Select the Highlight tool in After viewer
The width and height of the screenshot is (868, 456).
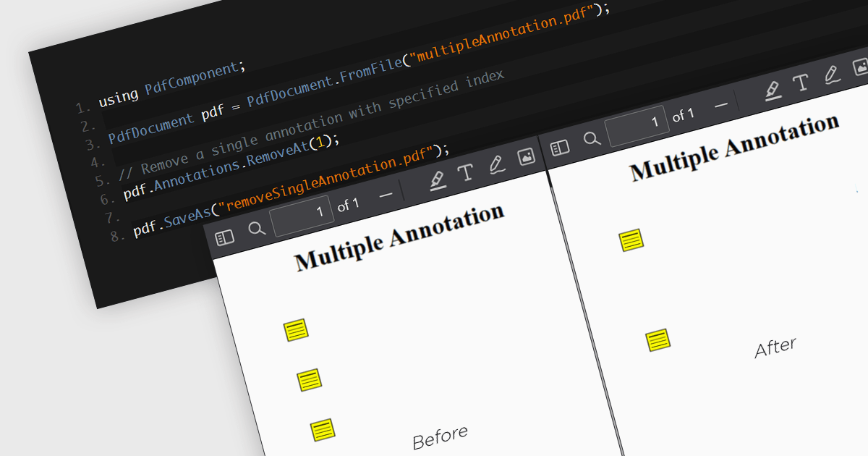(x=773, y=90)
